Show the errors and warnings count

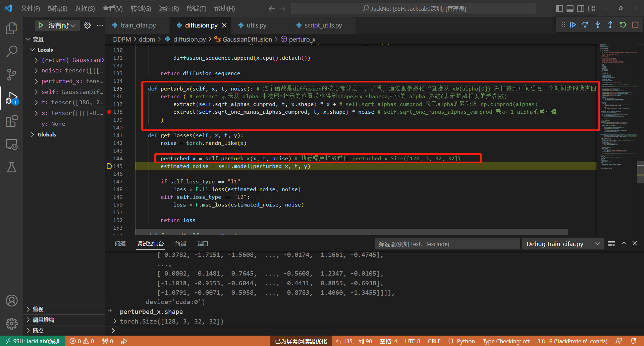coord(82,341)
